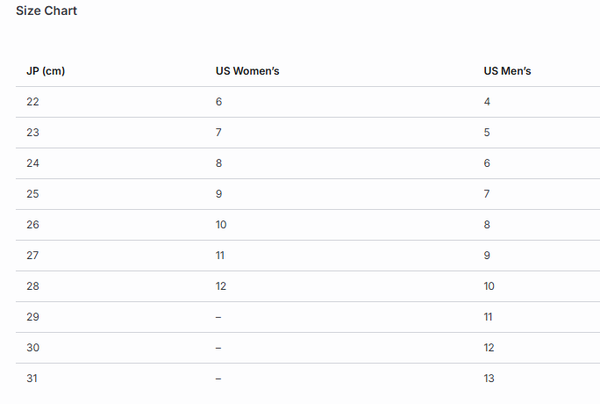The width and height of the screenshot is (600, 404).
Task: Click US Women's size 12 cell
Action: click(x=221, y=287)
